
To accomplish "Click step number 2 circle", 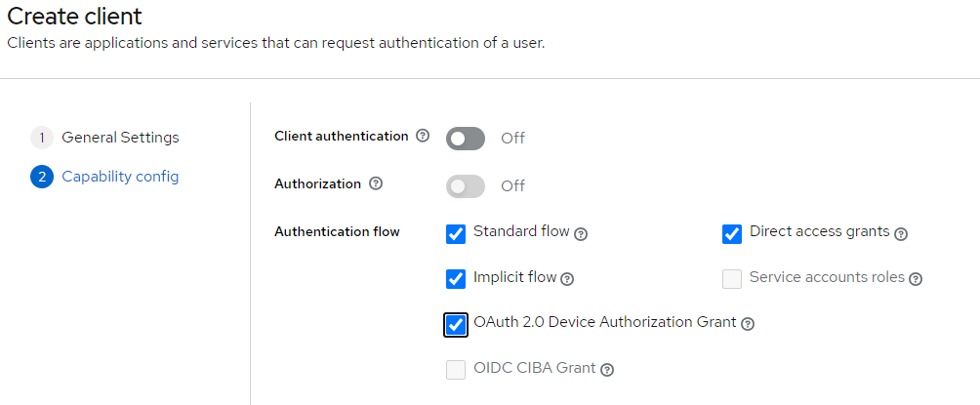I will click(x=42, y=177).
